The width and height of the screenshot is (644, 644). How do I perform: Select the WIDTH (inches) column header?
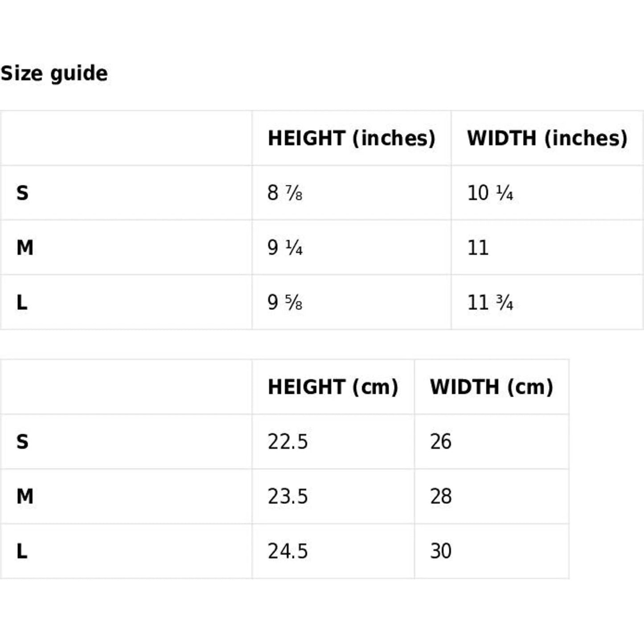coord(547,138)
